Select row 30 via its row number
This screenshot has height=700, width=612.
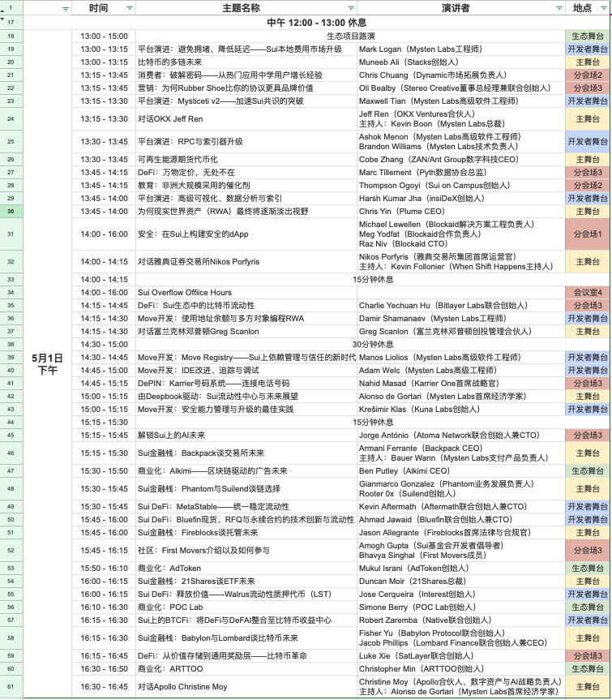coord(11,212)
